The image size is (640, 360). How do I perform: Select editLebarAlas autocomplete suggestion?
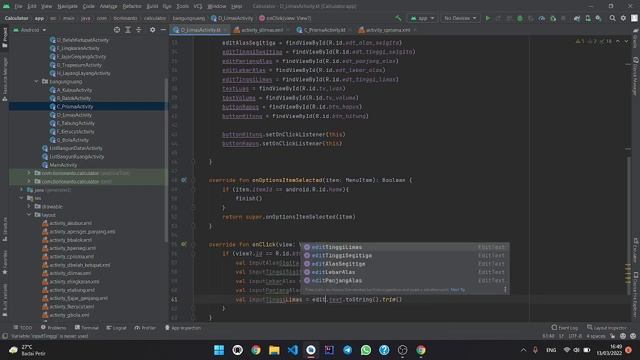click(x=405, y=272)
